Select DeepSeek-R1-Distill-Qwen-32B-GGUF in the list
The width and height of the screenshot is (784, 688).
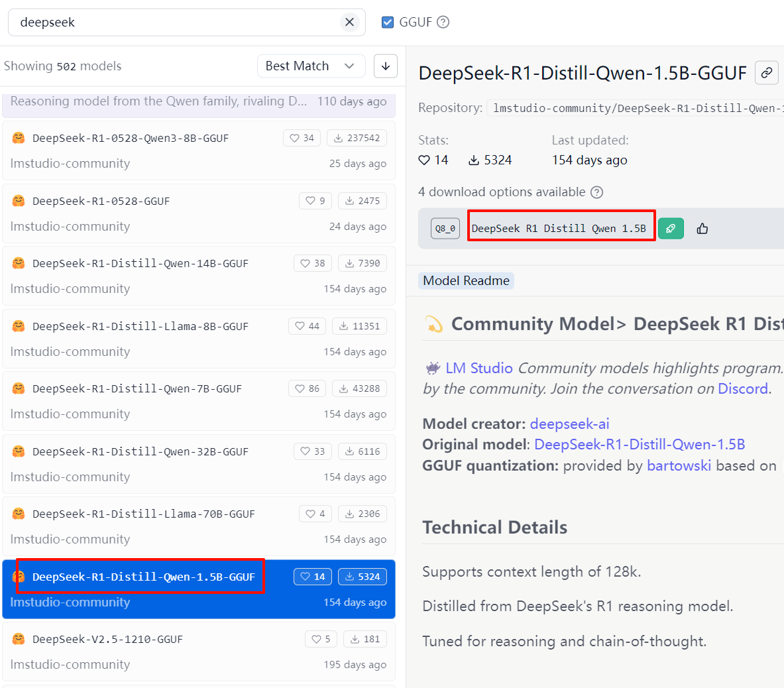(x=199, y=465)
